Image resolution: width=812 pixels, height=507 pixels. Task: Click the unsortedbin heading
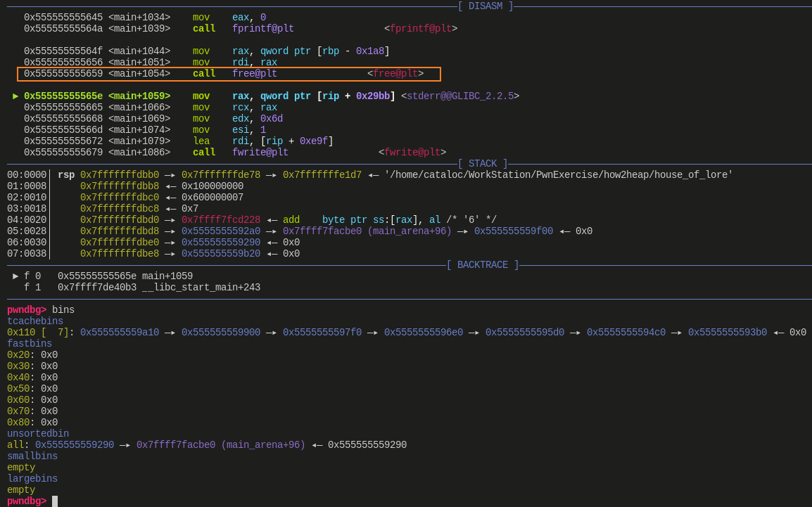pos(38,434)
